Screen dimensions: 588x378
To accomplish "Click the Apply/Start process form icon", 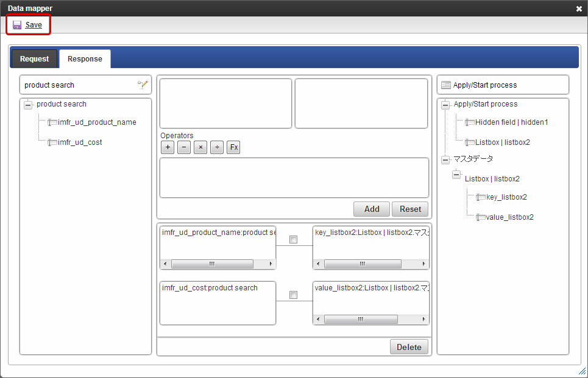I will (x=446, y=85).
